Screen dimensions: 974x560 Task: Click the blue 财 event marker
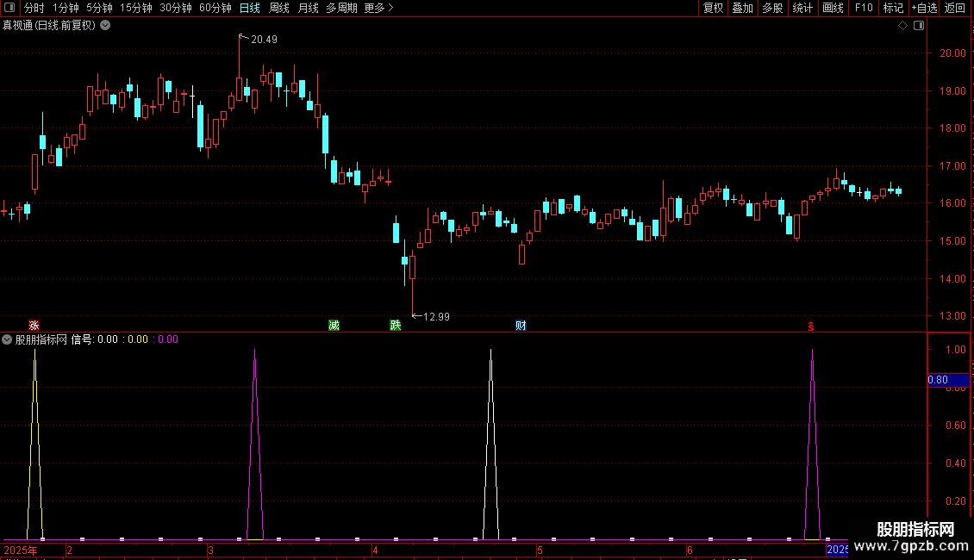point(521,326)
